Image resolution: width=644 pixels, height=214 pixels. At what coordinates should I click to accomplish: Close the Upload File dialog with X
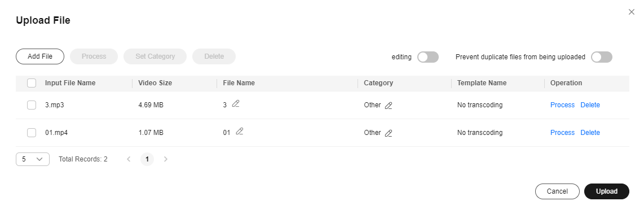[632, 12]
